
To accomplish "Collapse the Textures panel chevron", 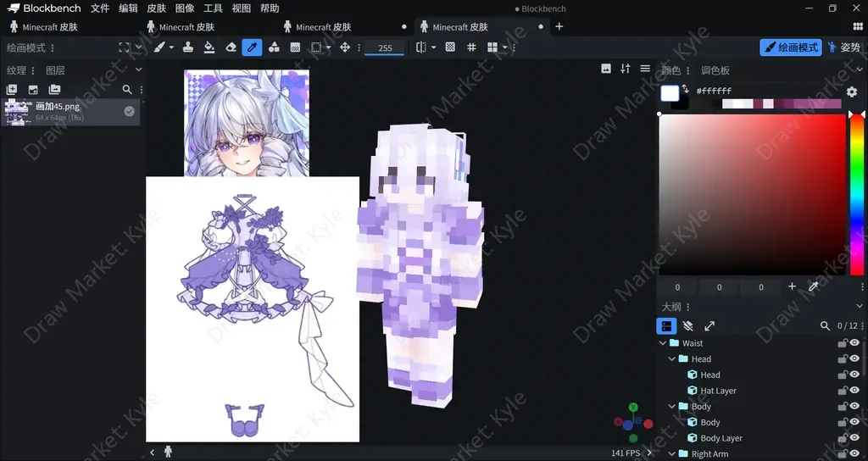I will (x=138, y=69).
